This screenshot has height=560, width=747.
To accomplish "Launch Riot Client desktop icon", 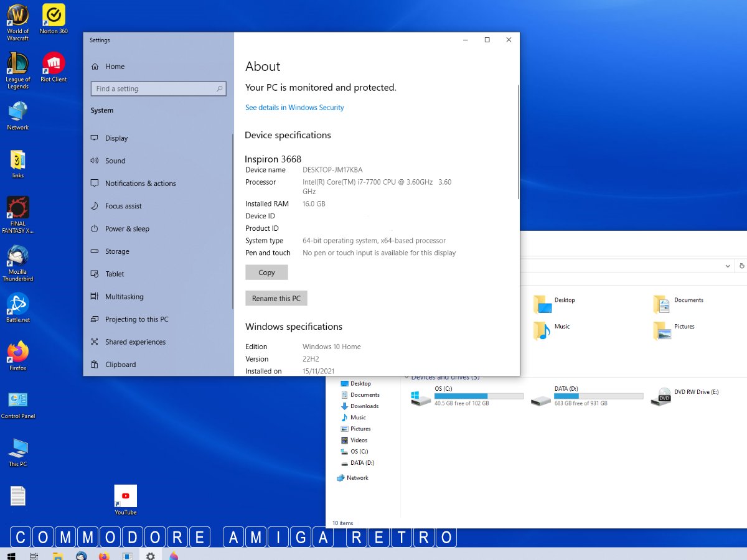I will pos(54,65).
